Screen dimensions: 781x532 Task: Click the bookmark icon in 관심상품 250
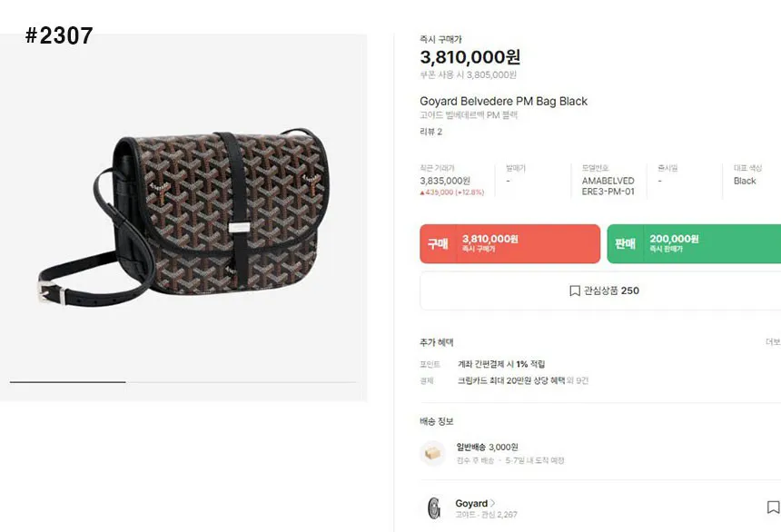tap(575, 291)
